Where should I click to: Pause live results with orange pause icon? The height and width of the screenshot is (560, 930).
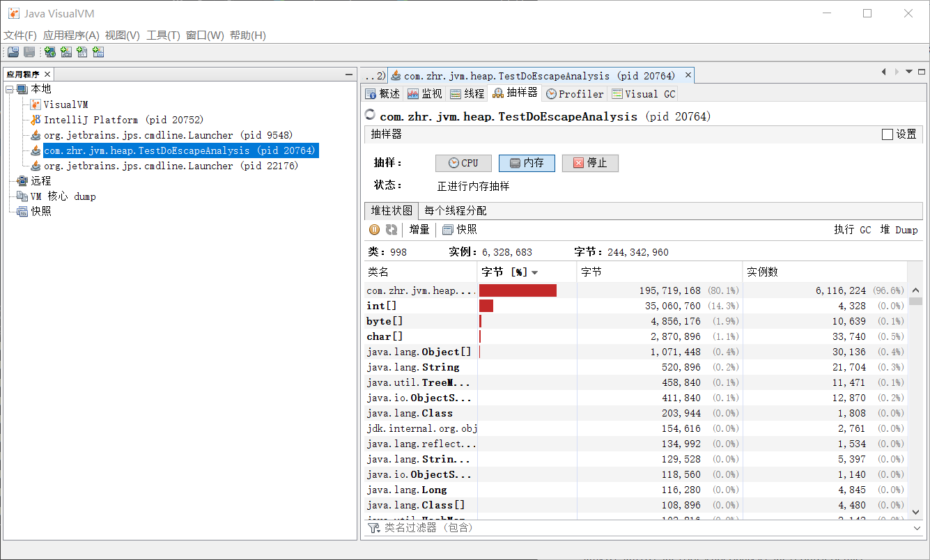[375, 230]
